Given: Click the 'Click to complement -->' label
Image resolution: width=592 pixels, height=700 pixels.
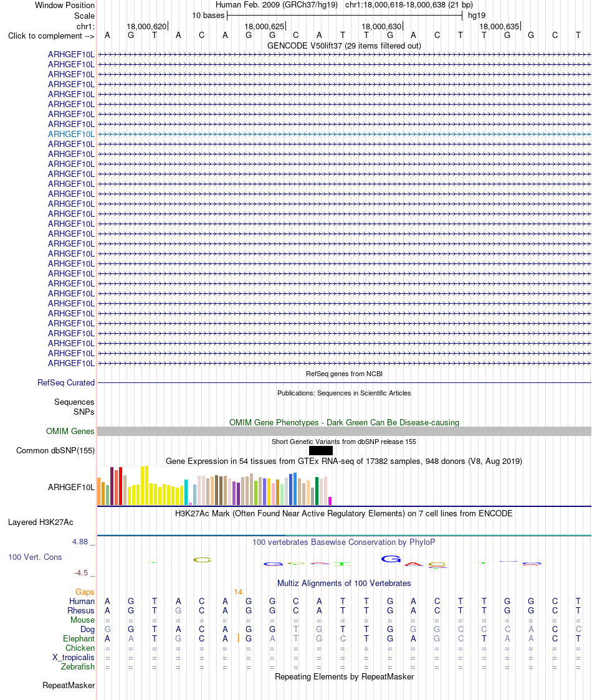Looking at the screenshot, I should 51,35.
